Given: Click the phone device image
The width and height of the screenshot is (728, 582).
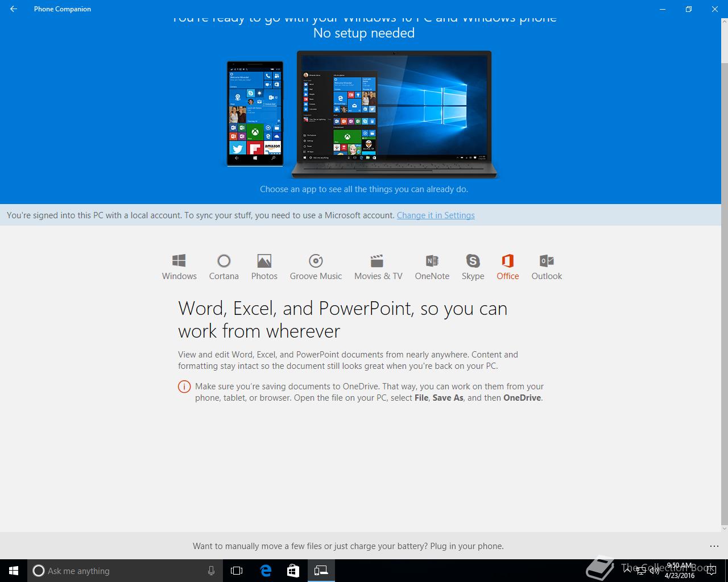Looking at the screenshot, I should click(255, 114).
